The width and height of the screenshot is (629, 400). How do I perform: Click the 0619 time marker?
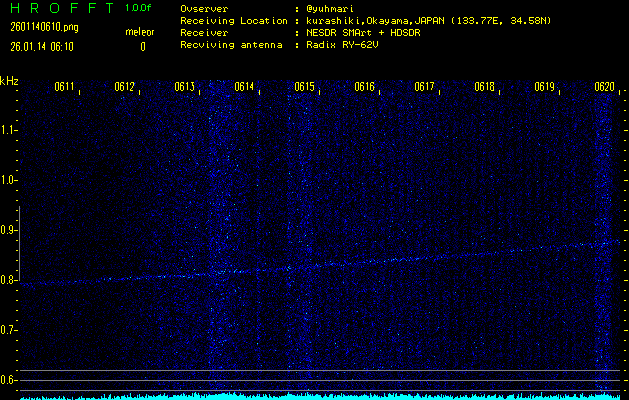click(x=544, y=87)
